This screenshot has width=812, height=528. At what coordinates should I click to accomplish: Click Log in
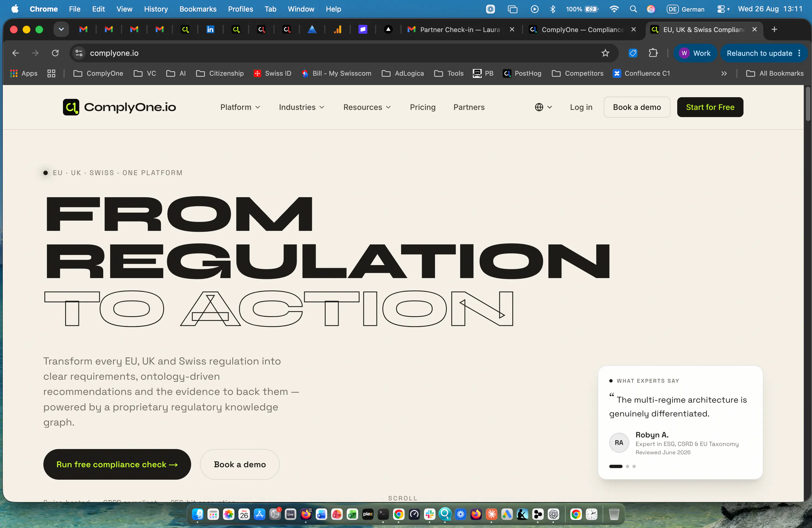[581, 107]
